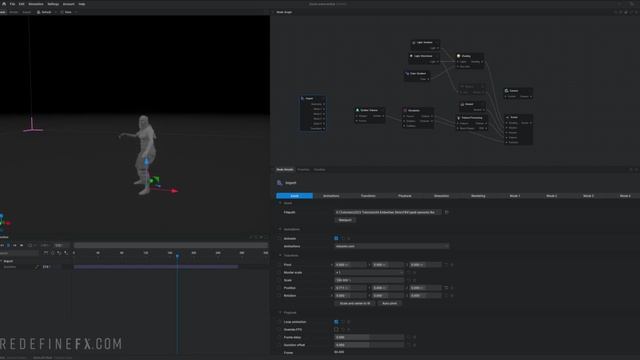Viewport: 640px width, 360px height.
Task: Open the Settings menu
Action: tap(53, 4)
